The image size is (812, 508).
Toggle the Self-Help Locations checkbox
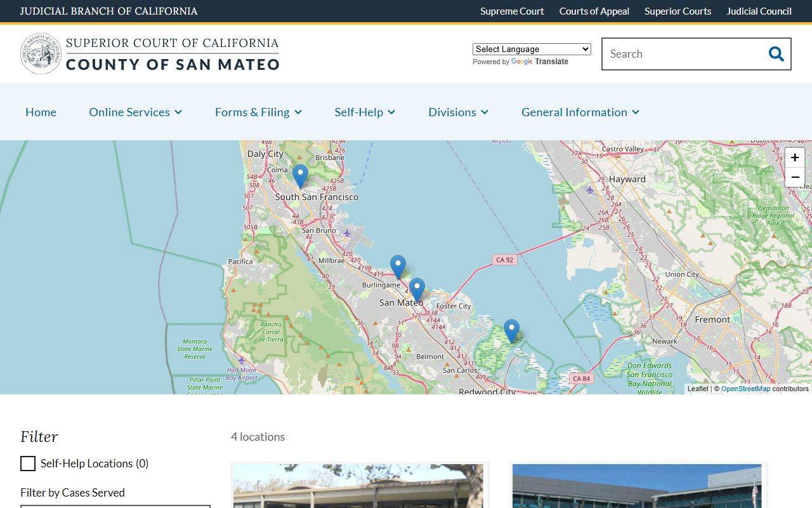pos(28,464)
